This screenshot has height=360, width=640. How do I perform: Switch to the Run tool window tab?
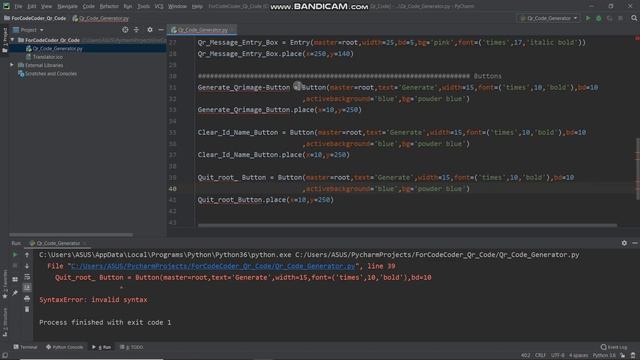pyautogui.click(x=102, y=347)
